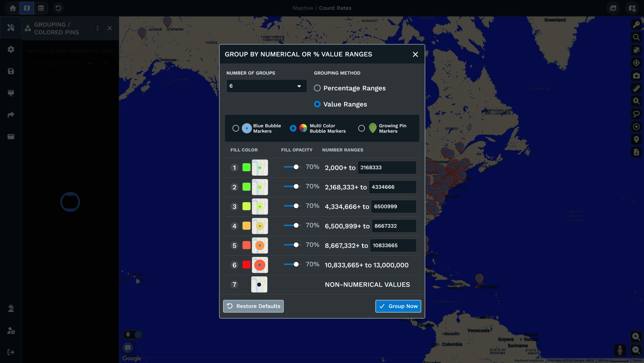Image resolution: width=644 pixels, height=363 pixels.
Task: Open the tools wrench icon in sidebar
Action: coord(11,27)
